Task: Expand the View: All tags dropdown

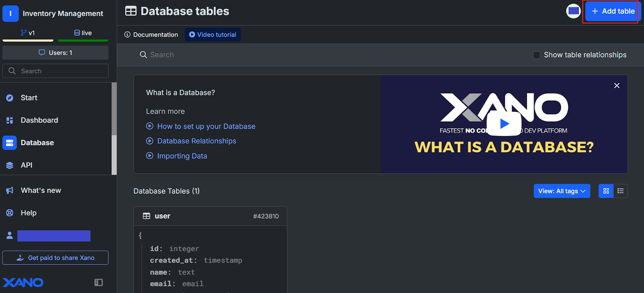Action: pos(562,191)
